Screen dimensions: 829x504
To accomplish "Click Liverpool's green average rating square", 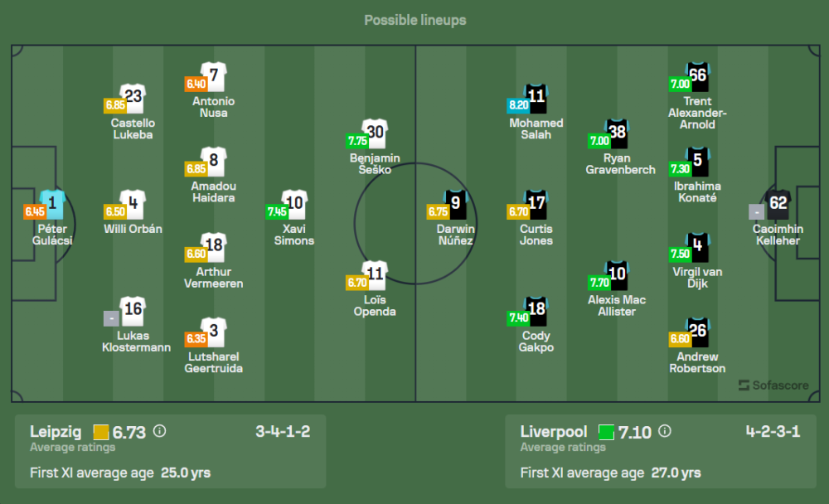I will tap(606, 432).
